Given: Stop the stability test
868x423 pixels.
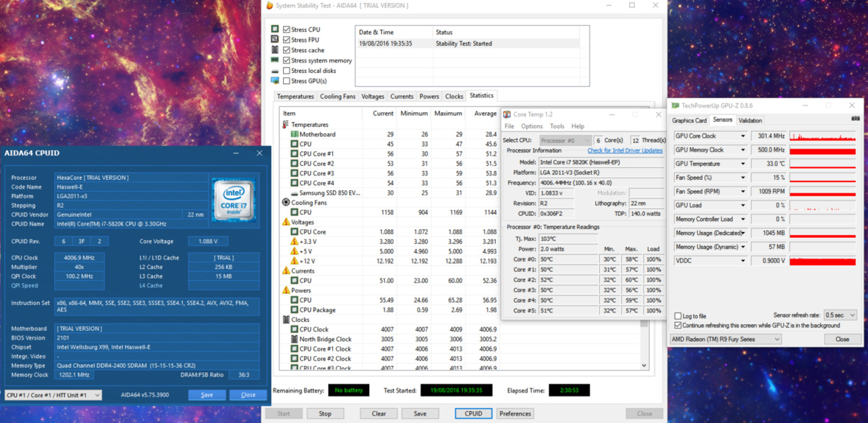Looking at the screenshot, I should point(326,413).
